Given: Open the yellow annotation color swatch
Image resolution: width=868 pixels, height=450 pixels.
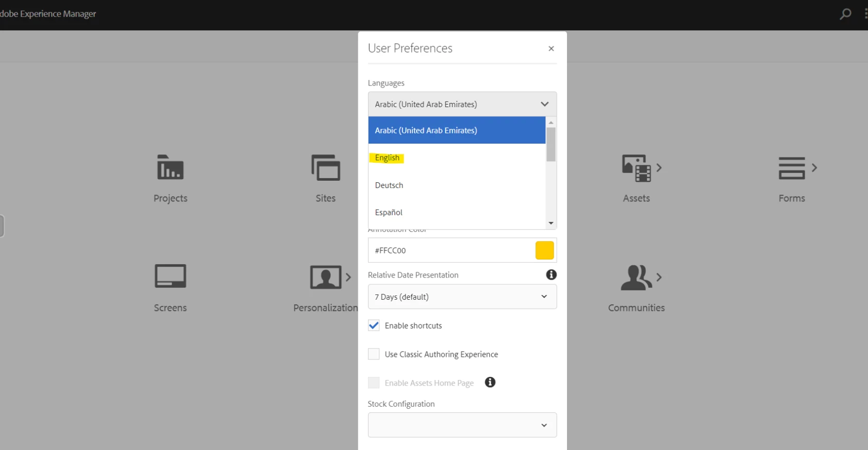Looking at the screenshot, I should point(544,250).
